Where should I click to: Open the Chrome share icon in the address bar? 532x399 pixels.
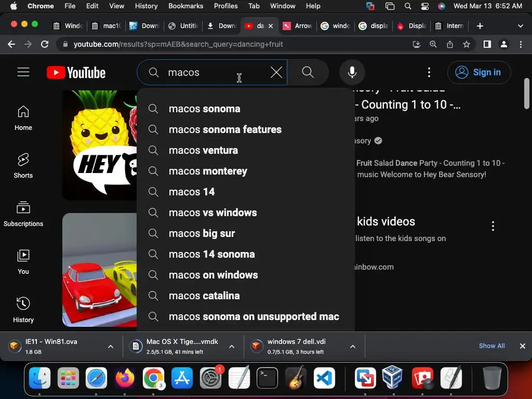(450, 44)
